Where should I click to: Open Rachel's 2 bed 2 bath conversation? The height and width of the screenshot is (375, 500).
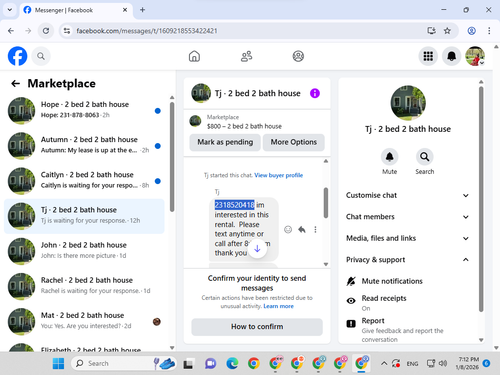[x=84, y=286]
